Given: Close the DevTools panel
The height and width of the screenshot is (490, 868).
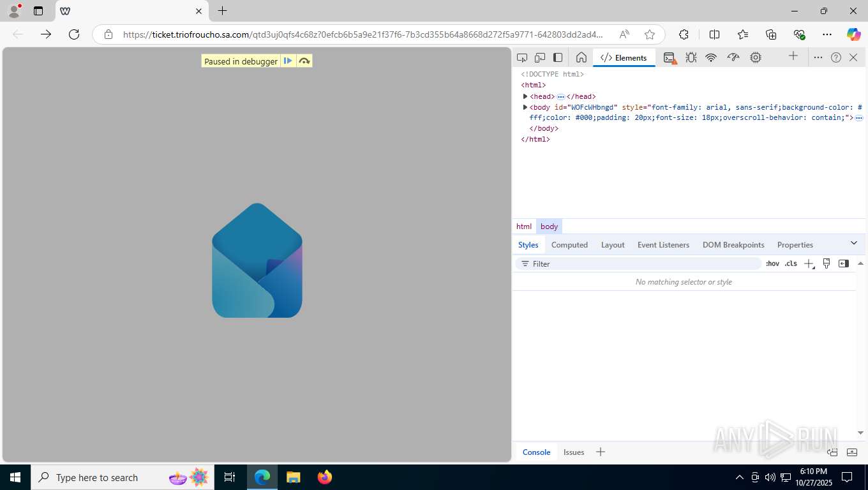Looking at the screenshot, I should point(854,57).
